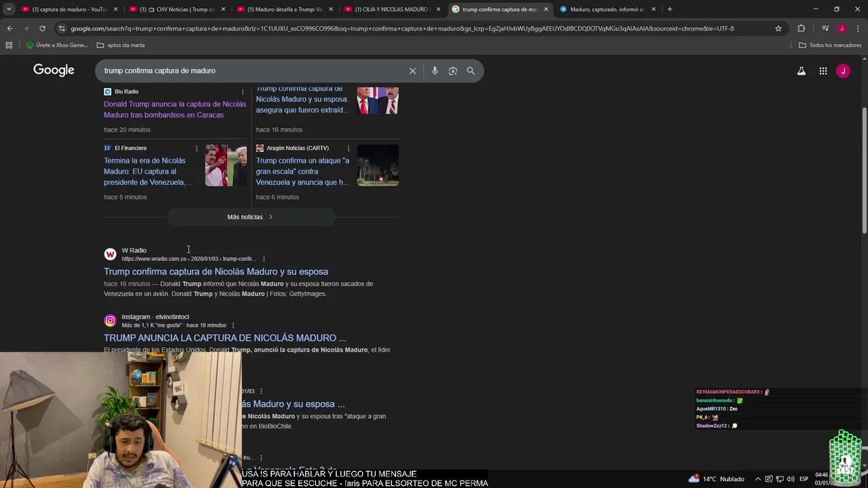Switch the ESP input language indicator
Image resolution: width=868 pixels, height=488 pixels.
click(x=804, y=479)
